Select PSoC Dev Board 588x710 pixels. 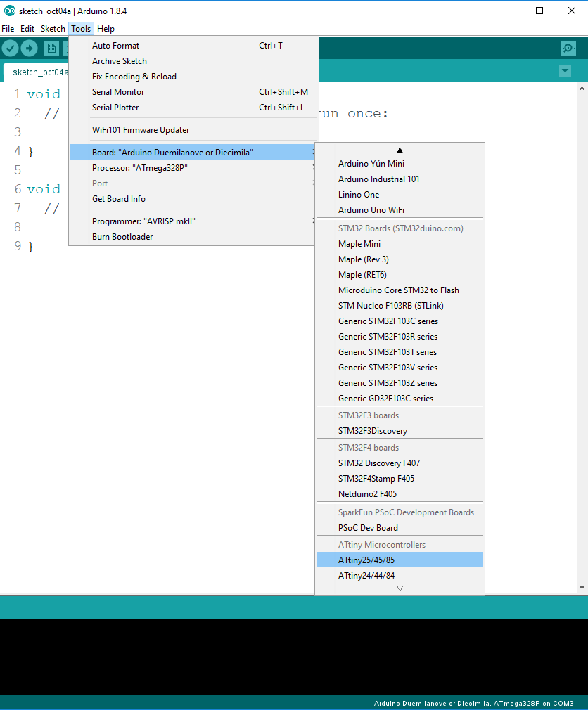tap(400, 527)
